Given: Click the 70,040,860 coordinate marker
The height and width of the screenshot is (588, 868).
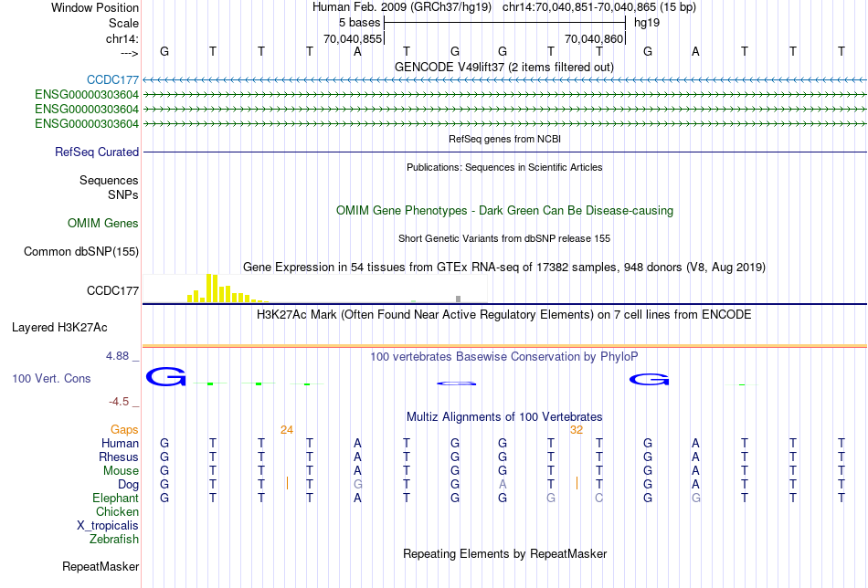Looking at the screenshot, I should [594, 38].
